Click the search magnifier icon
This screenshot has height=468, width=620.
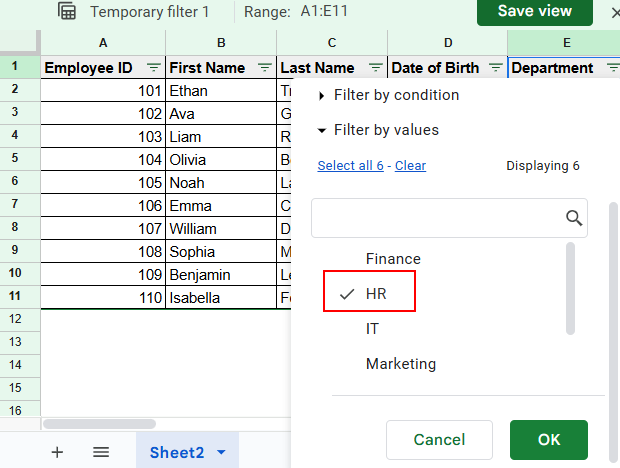[574, 218]
